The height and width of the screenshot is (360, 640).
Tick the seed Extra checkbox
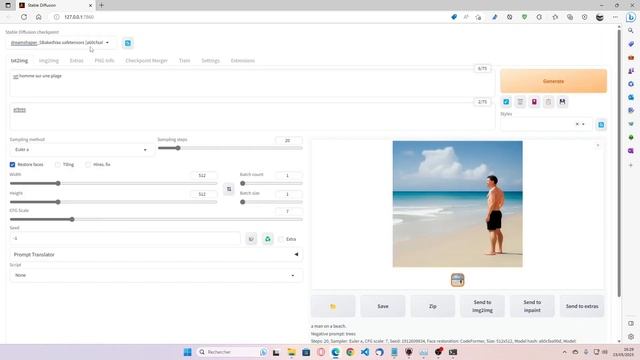click(x=281, y=239)
